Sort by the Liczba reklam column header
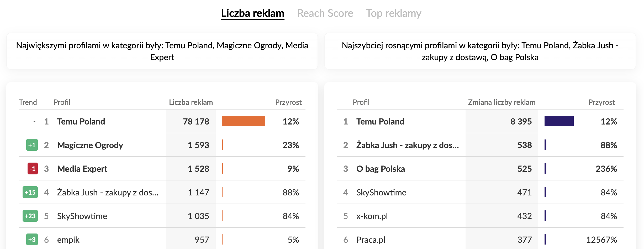Viewport: 644px width, 249px height. pos(191,102)
